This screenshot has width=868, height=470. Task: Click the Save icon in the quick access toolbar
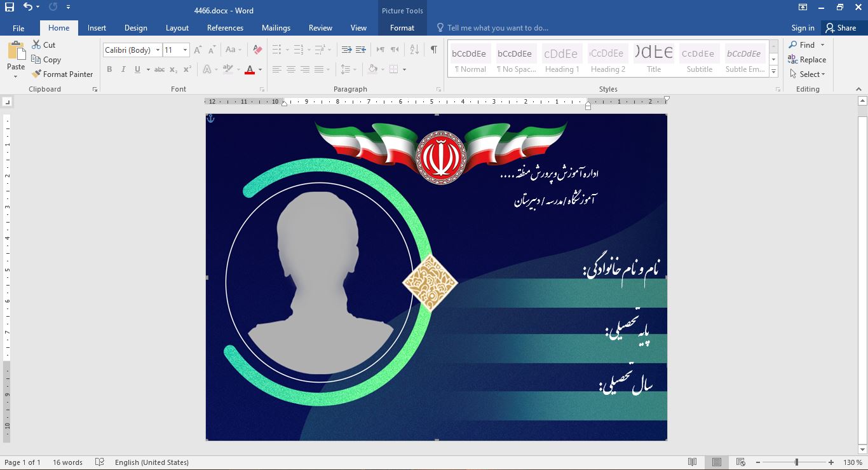click(x=9, y=8)
